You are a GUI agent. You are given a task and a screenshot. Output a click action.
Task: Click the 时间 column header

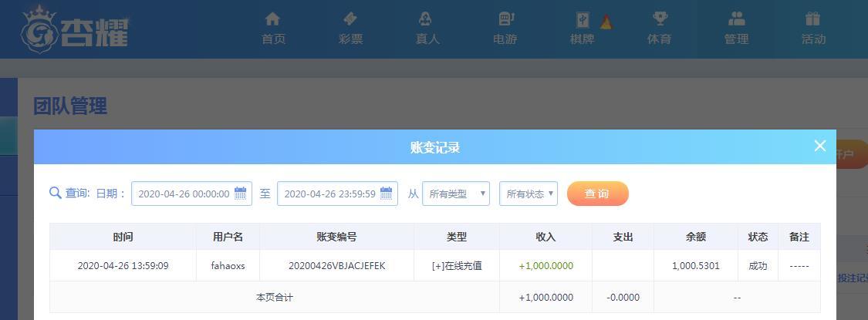[x=123, y=237]
